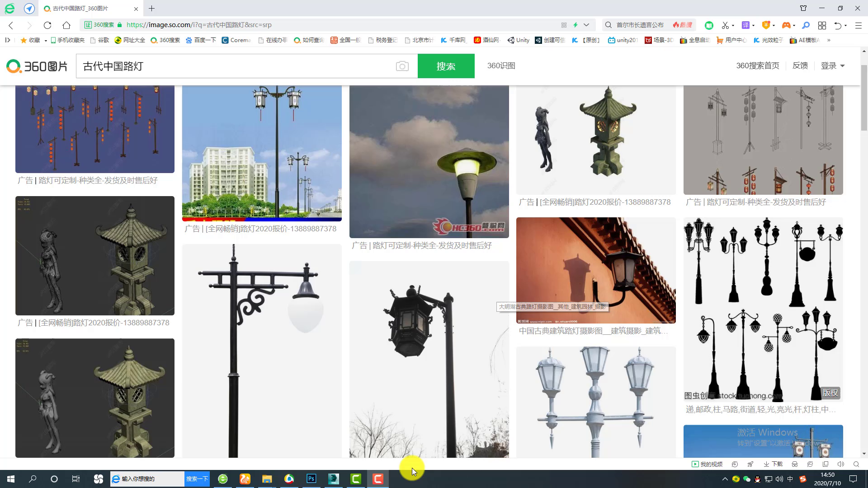Click the 反馈 feedback link

(x=800, y=66)
